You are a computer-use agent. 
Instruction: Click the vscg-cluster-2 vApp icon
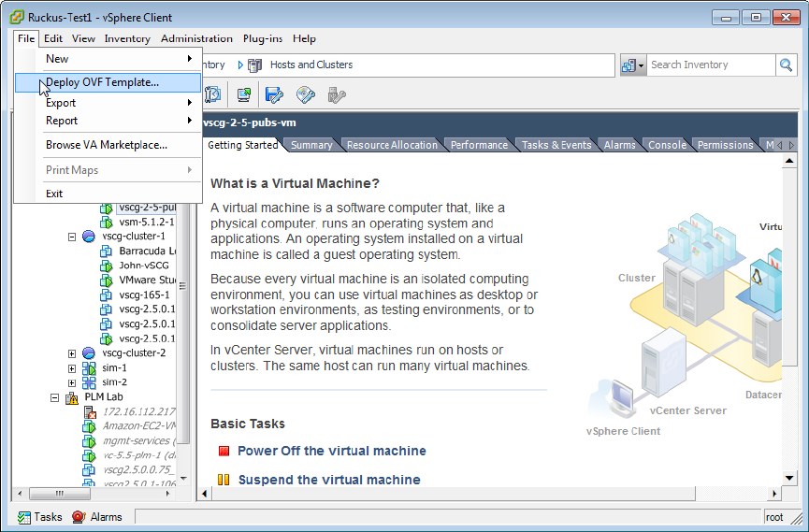89,352
